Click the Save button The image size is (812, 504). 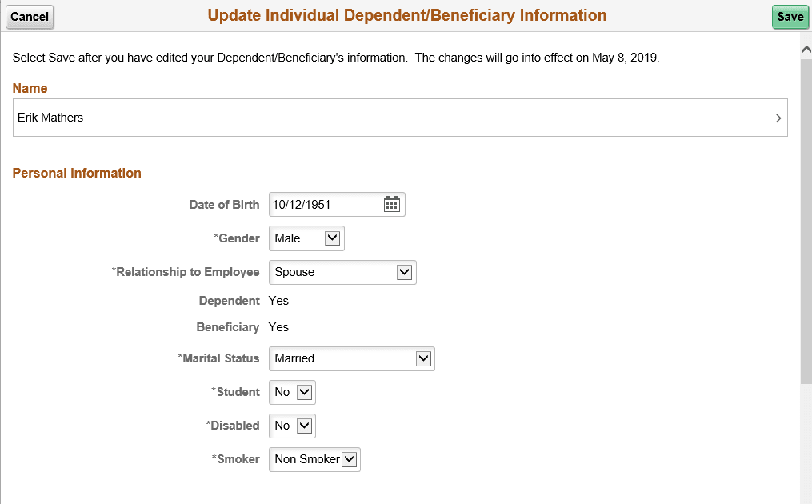click(790, 16)
